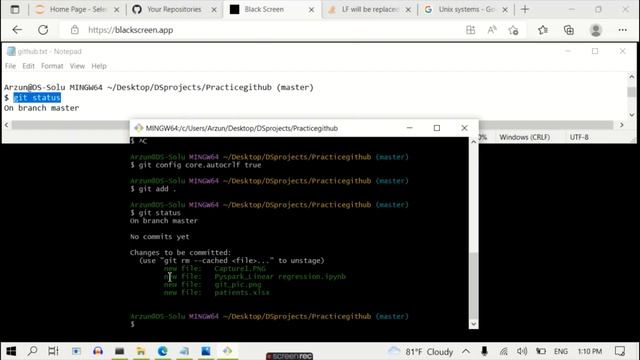The image size is (640, 360).
Task: Open Task View on taskbar
Action: [x=53, y=351]
